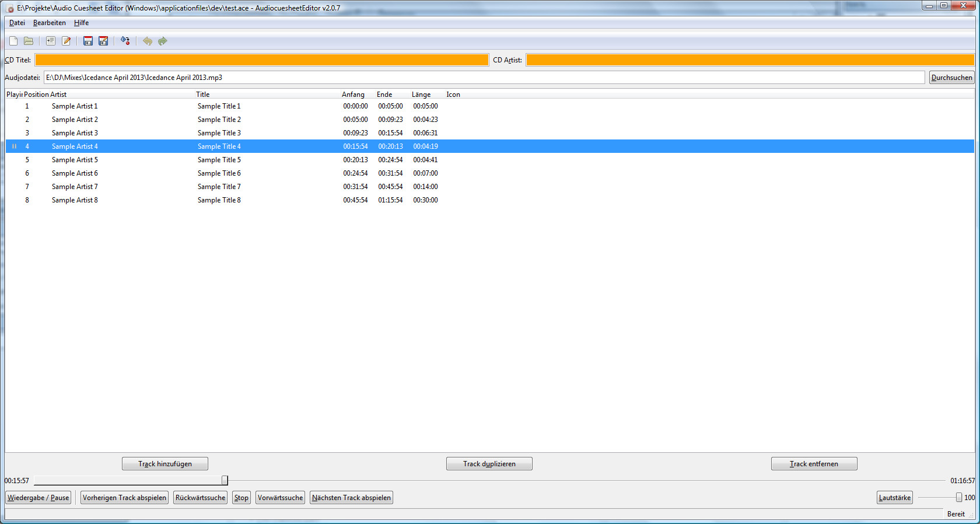Click the Rückwärtssuche button
The image size is (980, 524).
[200, 498]
